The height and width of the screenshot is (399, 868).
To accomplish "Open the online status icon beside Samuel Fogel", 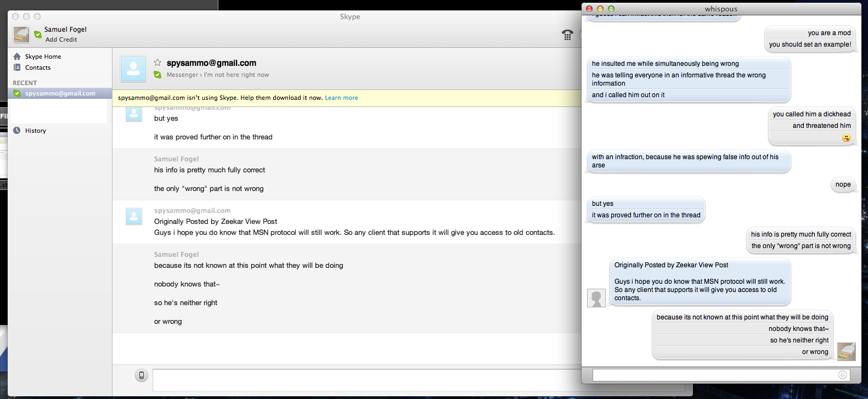I will [38, 35].
